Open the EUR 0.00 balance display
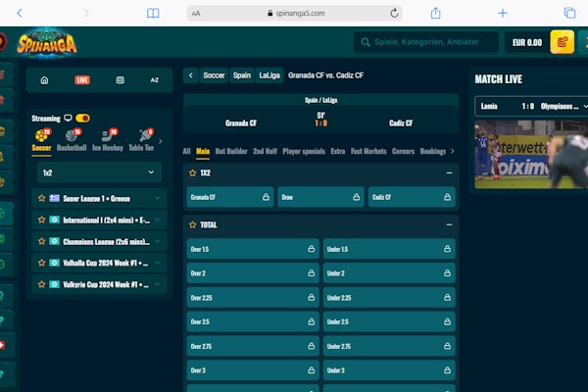This screenshot has width=588, height=392. (527, 42)
